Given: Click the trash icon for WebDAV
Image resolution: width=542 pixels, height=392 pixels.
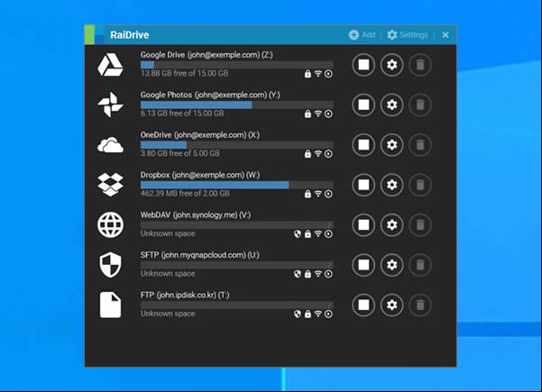Looking at the screenshot, I should point(420,225).
